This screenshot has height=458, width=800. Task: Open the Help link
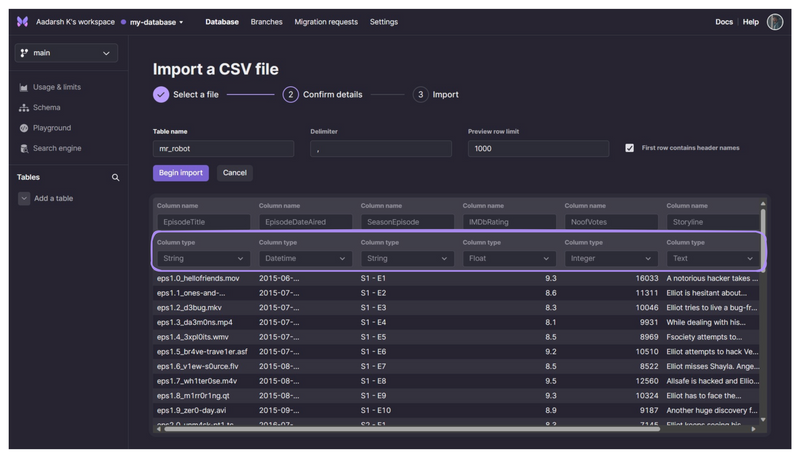pos(751,22)
